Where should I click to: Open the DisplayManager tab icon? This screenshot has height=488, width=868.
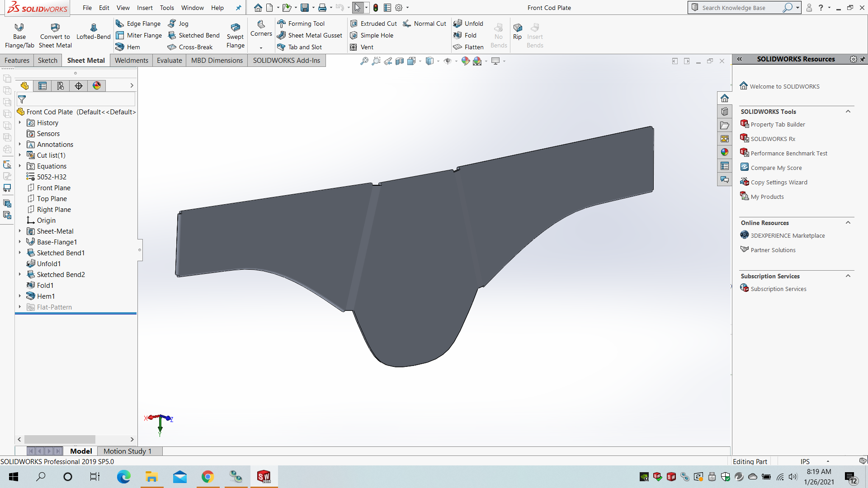click(x=97, y=86)
